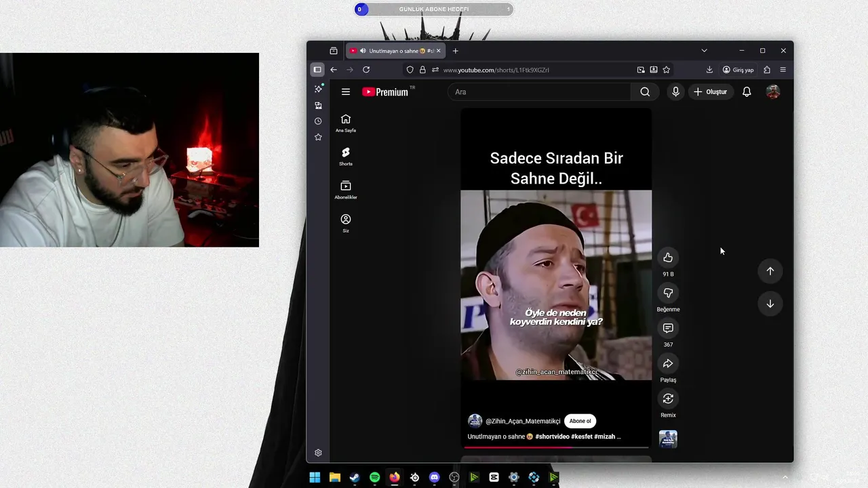The width and height of the screenshot is (868, 488).
Task: Open Spotify from taskbar
Action: click(x=374, y=477)
